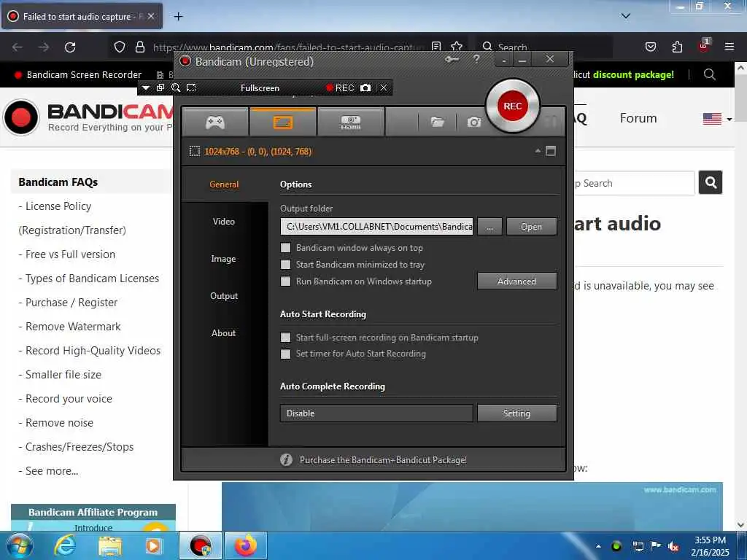747x560 pixels.
Task: Select the Screen Recording mode rectangle icon
Action: tap(282, 122)
